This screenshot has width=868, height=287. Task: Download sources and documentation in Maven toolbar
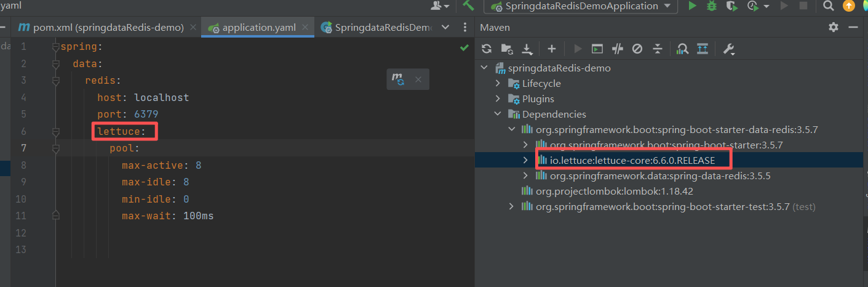pyautogui.click(x=527, y=49)
